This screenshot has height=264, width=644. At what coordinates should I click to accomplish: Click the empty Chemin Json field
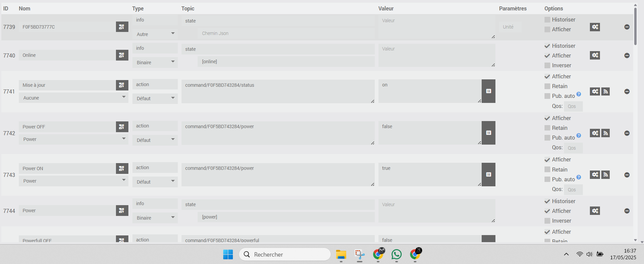(286, 33)
